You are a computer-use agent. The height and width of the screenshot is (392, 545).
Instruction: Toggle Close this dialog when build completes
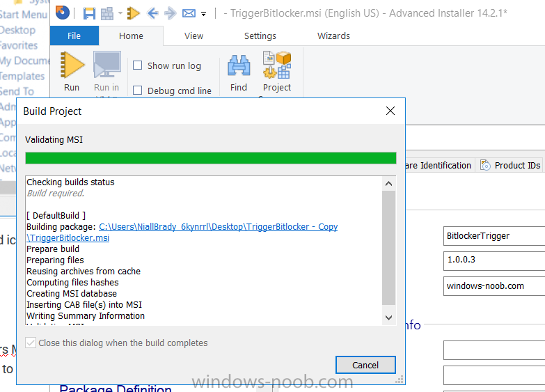(x=31, y=343)
